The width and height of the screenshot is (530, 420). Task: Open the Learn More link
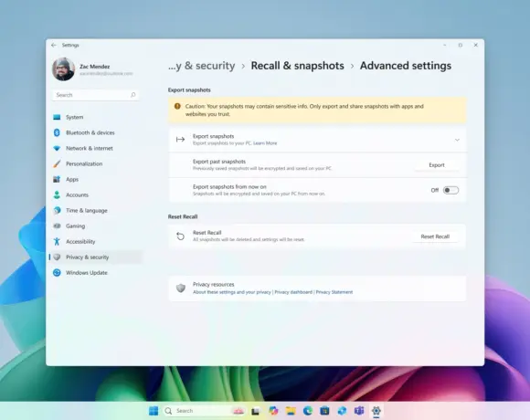[265, 143]
